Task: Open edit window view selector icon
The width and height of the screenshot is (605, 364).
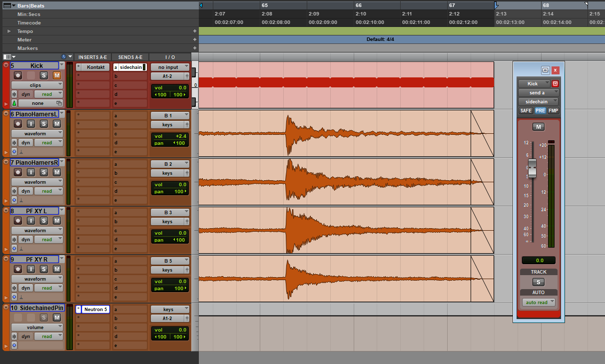Action: pos(9,57)
